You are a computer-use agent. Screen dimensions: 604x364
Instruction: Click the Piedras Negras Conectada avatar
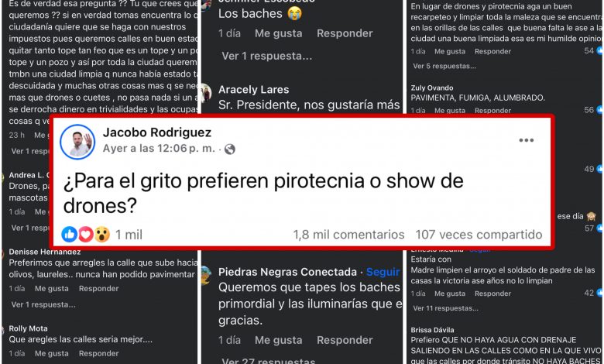point(206,275)
